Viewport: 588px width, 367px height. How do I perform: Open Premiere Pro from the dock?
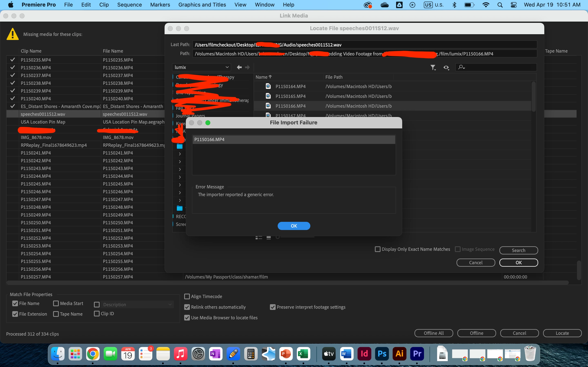417,354
